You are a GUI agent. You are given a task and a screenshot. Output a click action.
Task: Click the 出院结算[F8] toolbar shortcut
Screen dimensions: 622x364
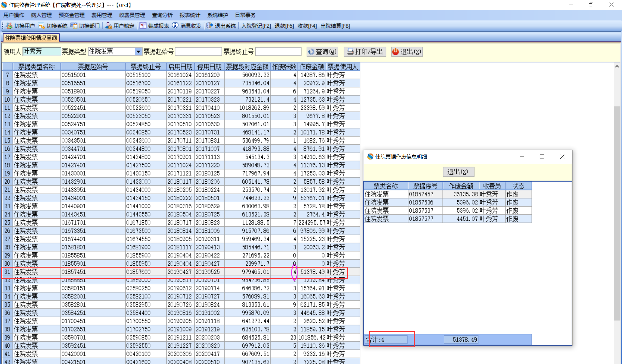click(x=335, y=26)
